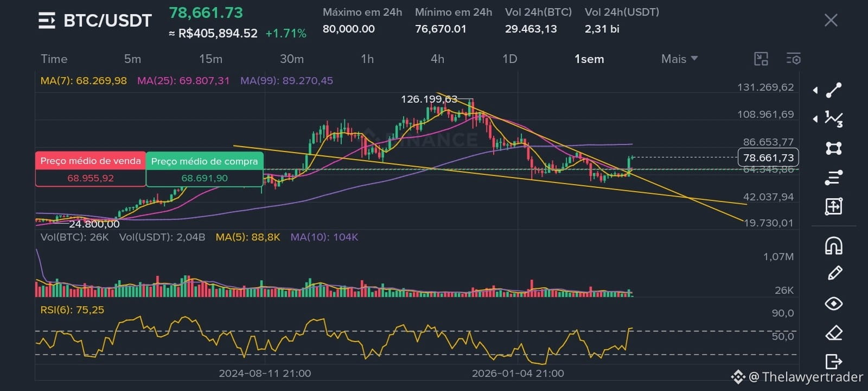Screen dimensions: 868x391
Task: Click the RSI 90,0 axis label
Action: click(783, 313)
